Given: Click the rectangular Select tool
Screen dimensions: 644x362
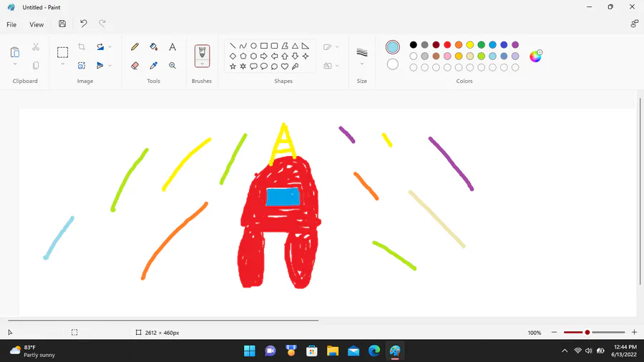Looking at the screenshot, I should [x=62, y=52].
